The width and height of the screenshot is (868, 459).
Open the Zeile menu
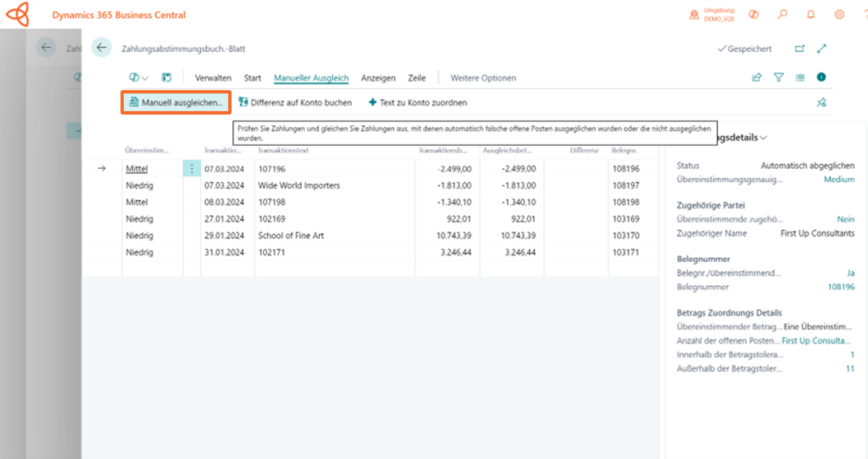tap(417, 78)
